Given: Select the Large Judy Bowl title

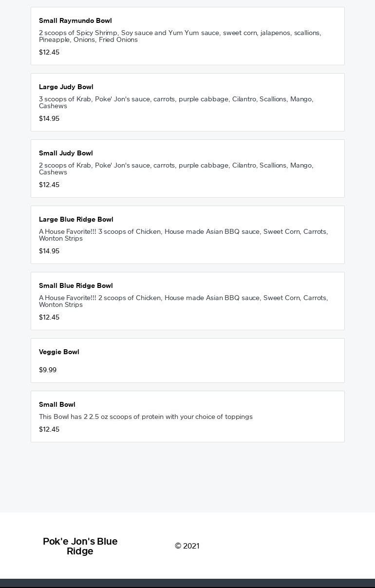Looking at the screenshot, I should tap(66, 87).
